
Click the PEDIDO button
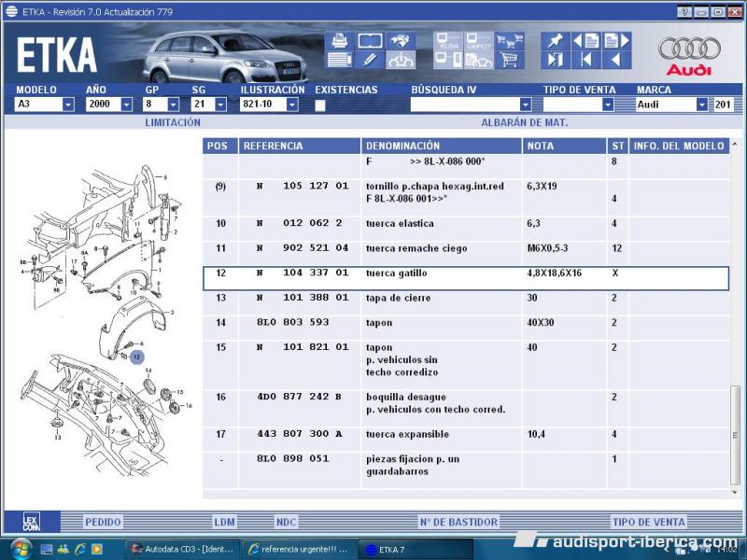[103, 522]
